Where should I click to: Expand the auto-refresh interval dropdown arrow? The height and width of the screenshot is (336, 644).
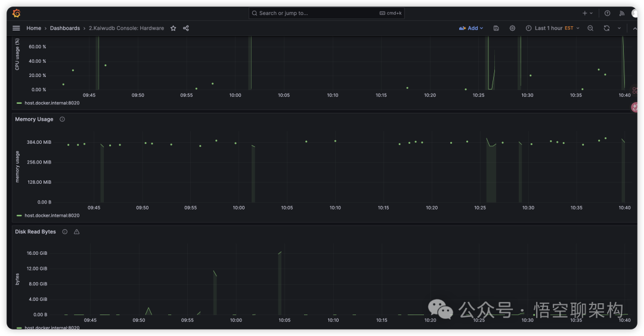click(x=619, y=28)
